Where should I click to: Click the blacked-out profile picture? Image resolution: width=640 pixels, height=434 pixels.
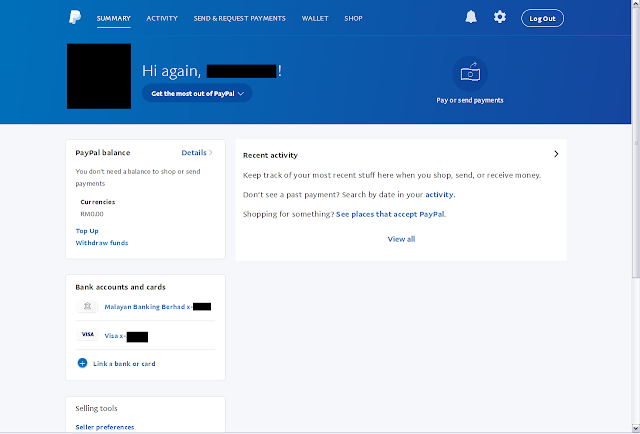[99, 76]
